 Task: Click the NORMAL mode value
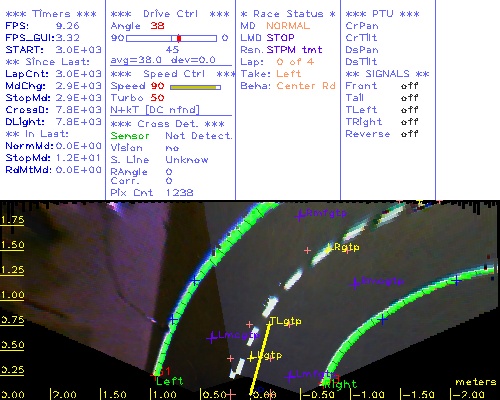[288, 26]
